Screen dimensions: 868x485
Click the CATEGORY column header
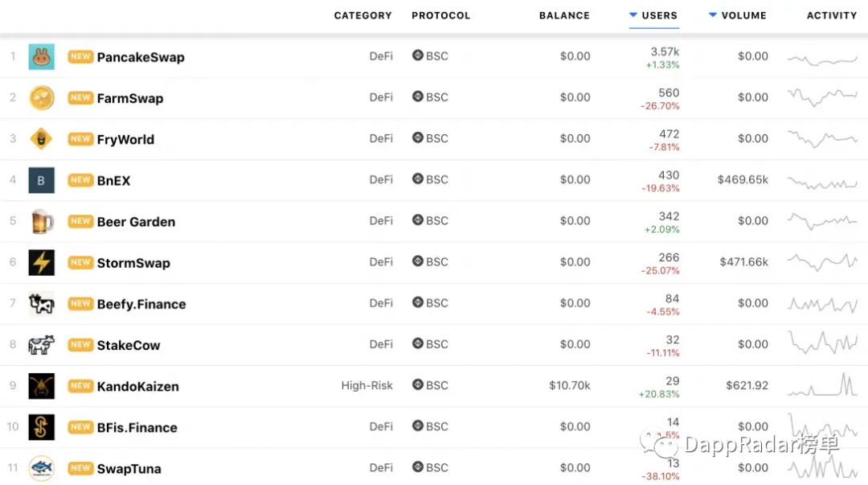[362, 15]
